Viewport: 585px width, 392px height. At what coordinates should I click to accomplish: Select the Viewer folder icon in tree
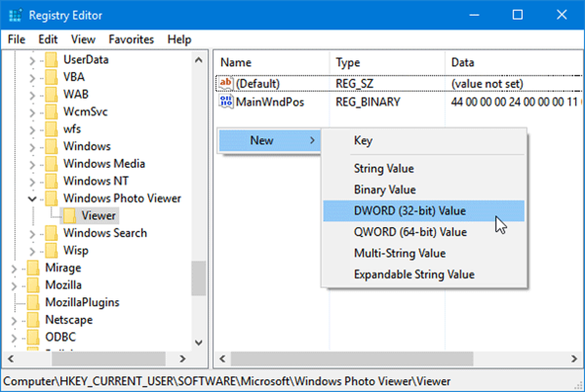click(70, 216)
